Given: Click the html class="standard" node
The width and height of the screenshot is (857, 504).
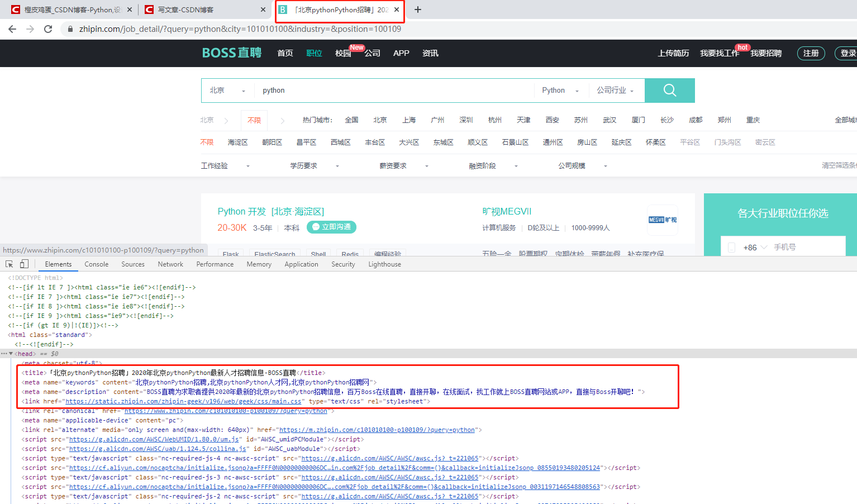Looking at the screenshot, I should pos(50,335).
